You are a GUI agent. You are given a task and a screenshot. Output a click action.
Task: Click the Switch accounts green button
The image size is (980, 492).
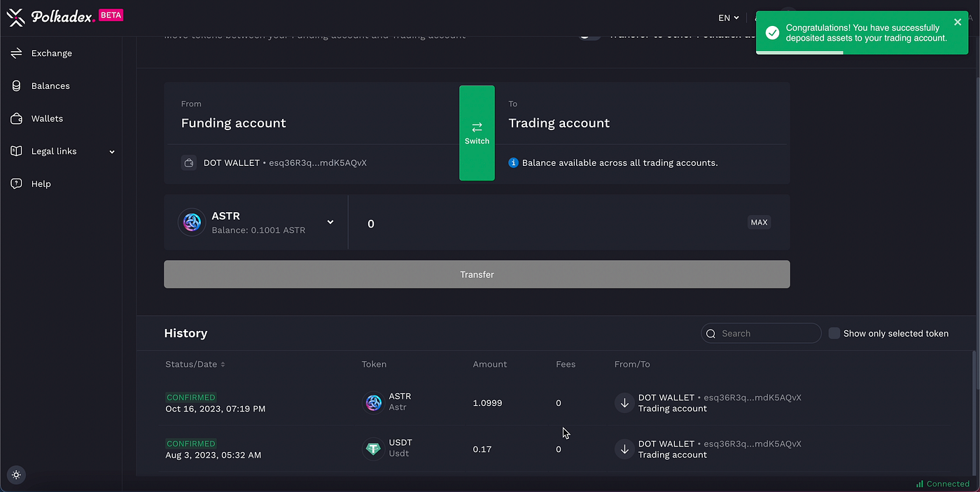click(477, 133)
